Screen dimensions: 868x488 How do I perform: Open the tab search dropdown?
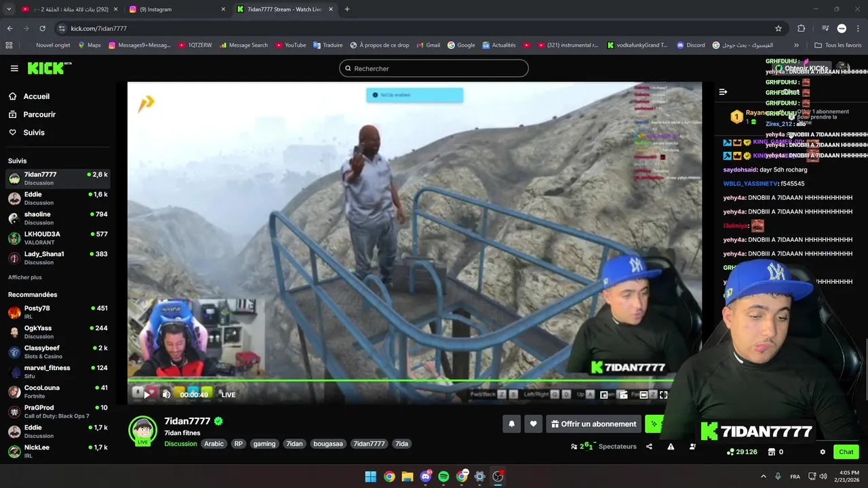(9, 9)
